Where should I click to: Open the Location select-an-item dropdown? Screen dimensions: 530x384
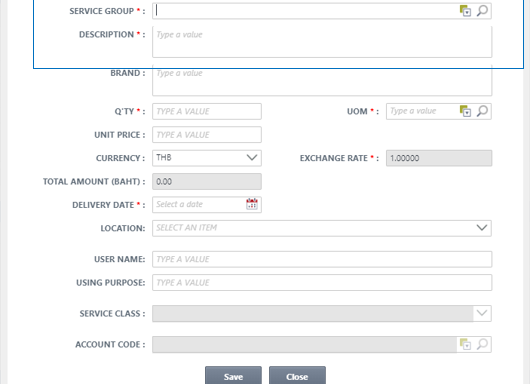point(322,228)
